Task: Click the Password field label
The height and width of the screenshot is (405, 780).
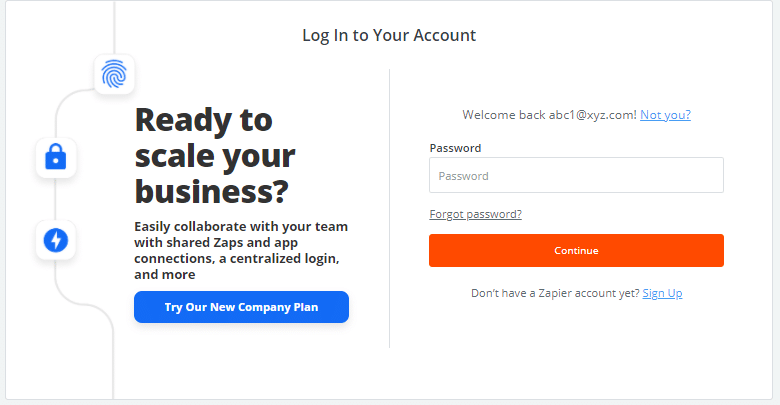Action: pyautogui.click(x=455, y=148)
